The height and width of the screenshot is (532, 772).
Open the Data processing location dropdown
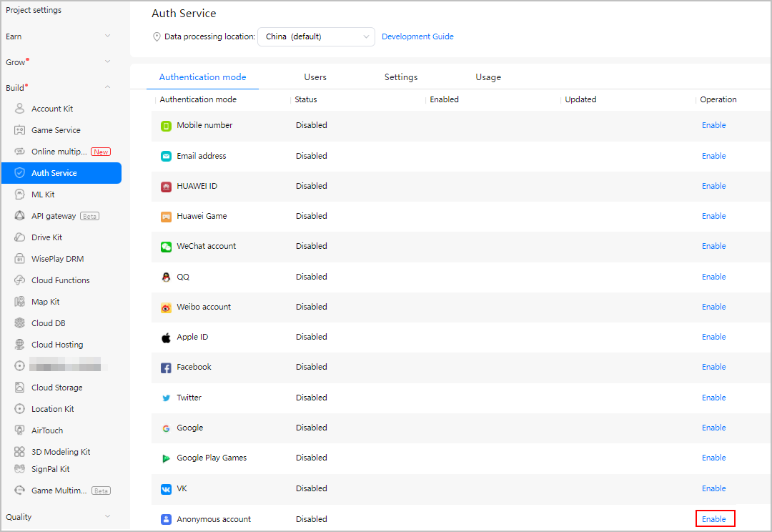coord(316,36)
